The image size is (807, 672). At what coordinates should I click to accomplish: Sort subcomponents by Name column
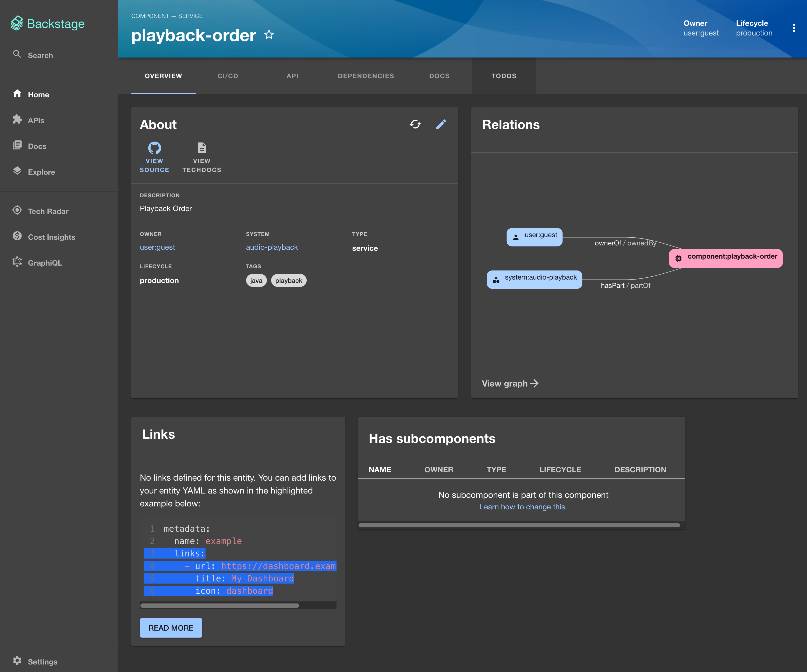pyautogui.click(x=380, y=470)
